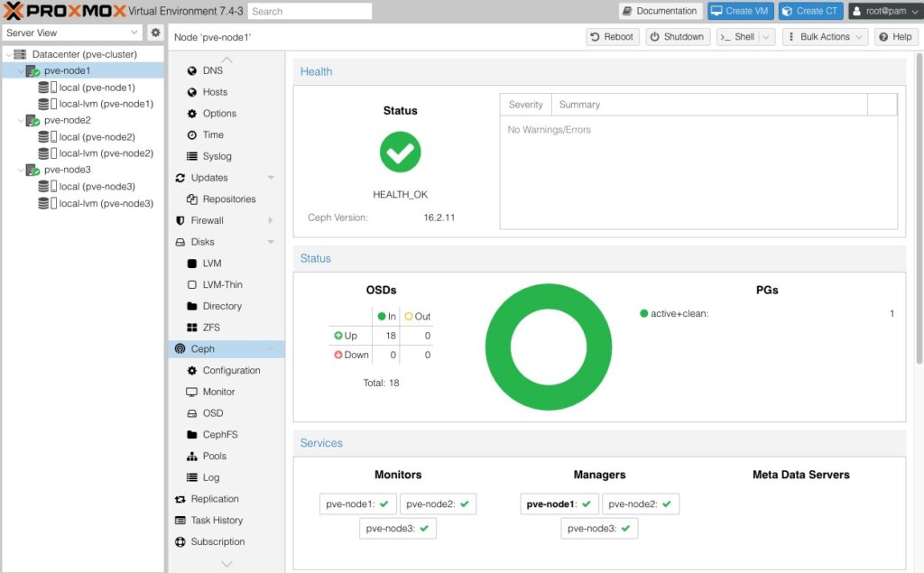924x573 pixels.
Task: Open the Ceph Log menu item
Action: click(x=226, y=477)
